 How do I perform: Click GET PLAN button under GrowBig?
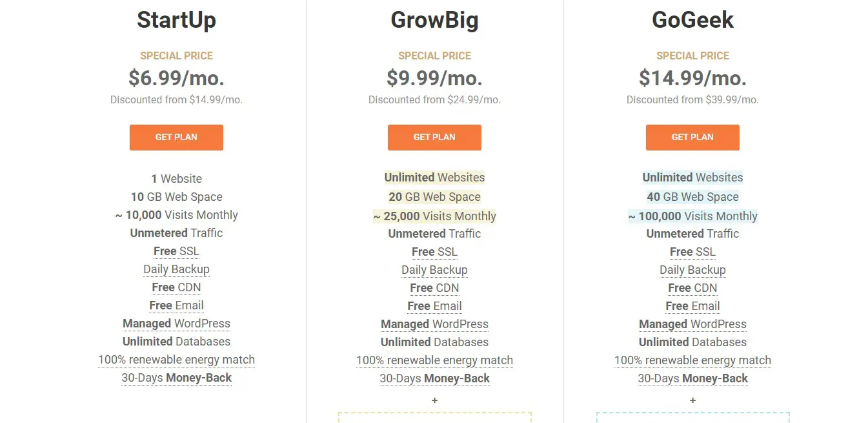pos(434,138)
